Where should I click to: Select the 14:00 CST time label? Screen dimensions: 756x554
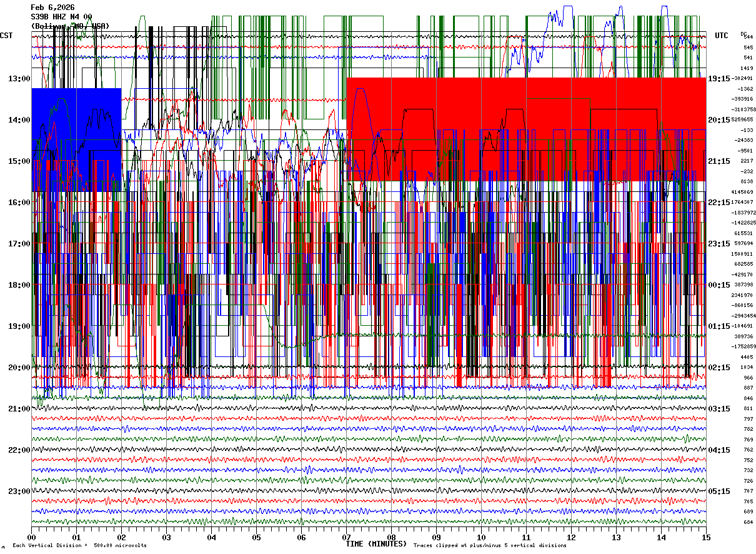(x=19, y=120)
